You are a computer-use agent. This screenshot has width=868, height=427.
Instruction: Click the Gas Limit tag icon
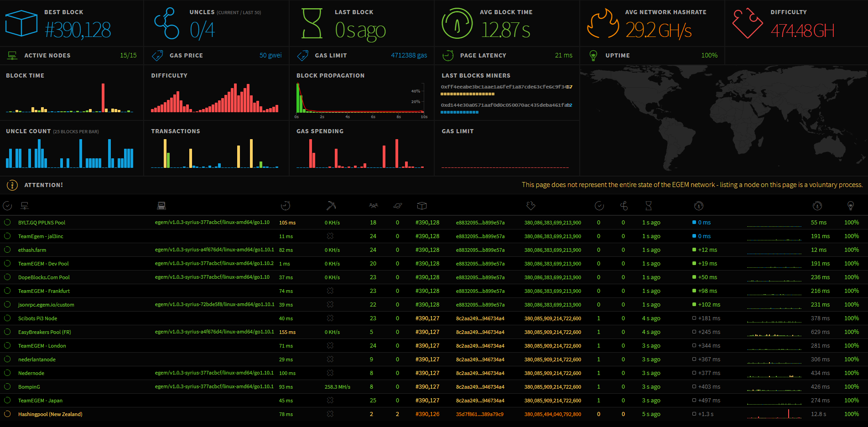(x=302, y=56)
